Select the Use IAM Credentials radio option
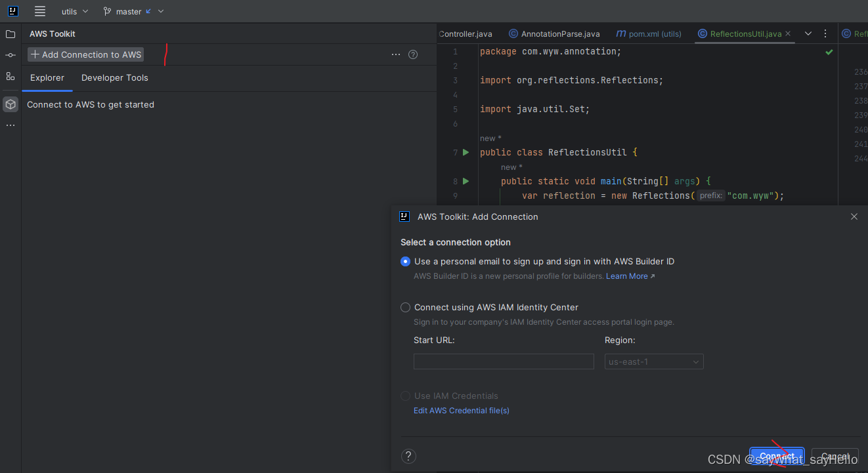 coord(406,396)
